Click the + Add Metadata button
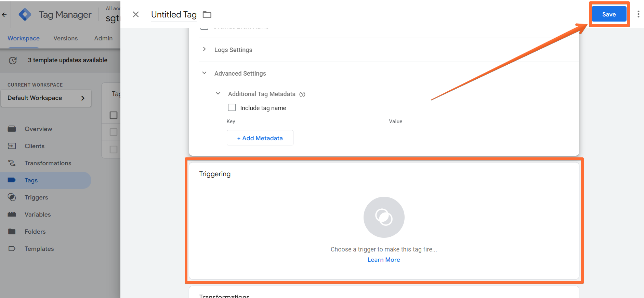644x298 pixels. click(260, 138)
